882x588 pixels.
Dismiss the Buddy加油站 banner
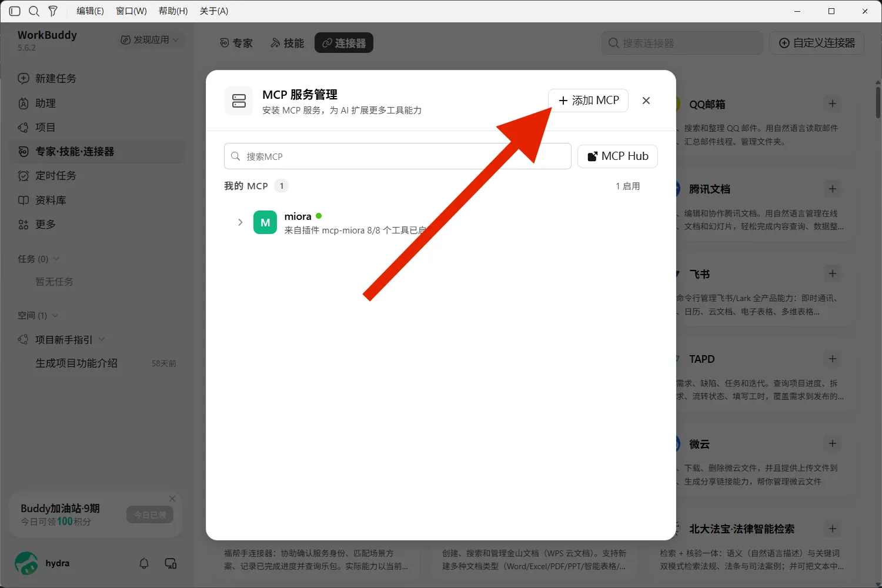(x=172, y=499)
